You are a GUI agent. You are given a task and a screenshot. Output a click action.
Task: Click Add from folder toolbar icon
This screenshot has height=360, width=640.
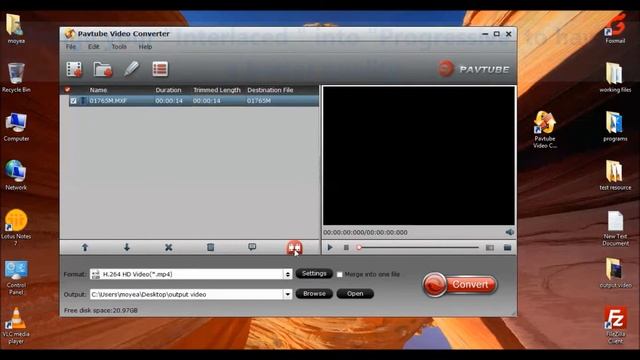pos(103,69)
